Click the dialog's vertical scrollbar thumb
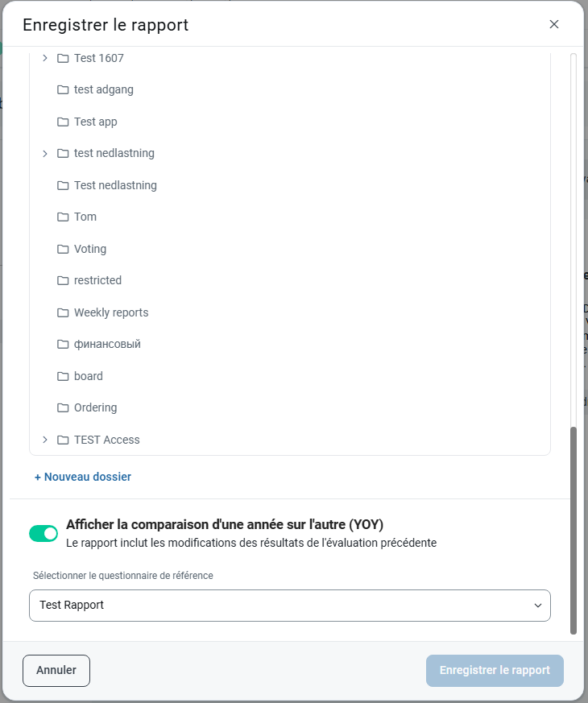588x703 pixels. point(574,530)
